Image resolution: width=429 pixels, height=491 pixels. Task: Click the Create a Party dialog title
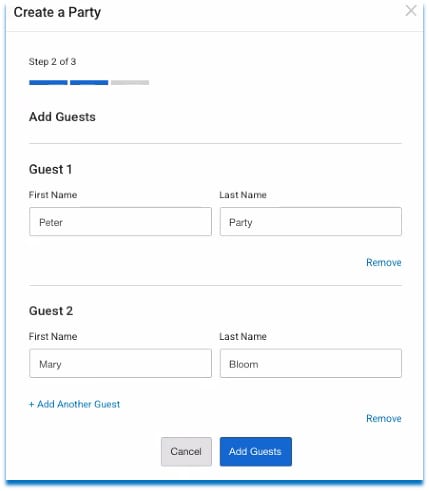click(x=57, y=13)
